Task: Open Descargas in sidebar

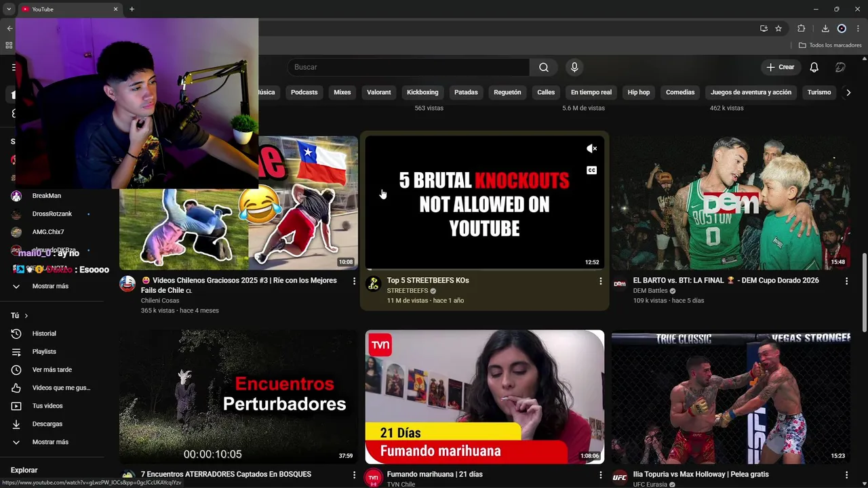Action: 47,424
